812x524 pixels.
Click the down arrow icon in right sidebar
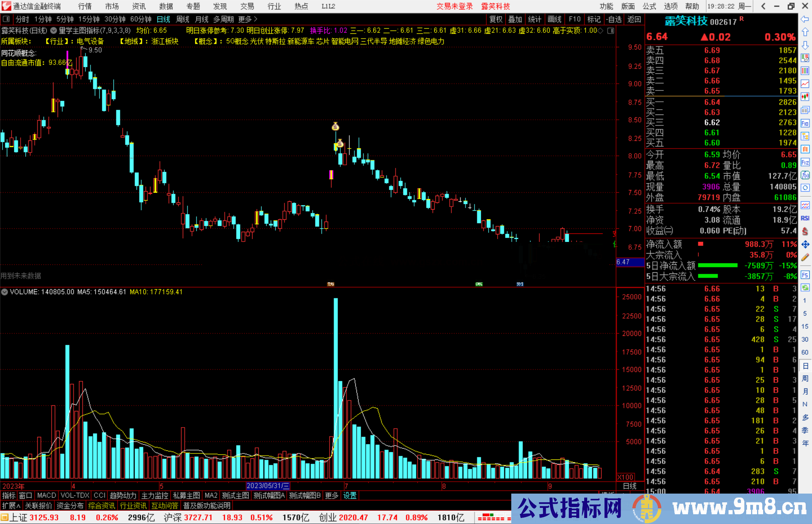pos(805,45)
